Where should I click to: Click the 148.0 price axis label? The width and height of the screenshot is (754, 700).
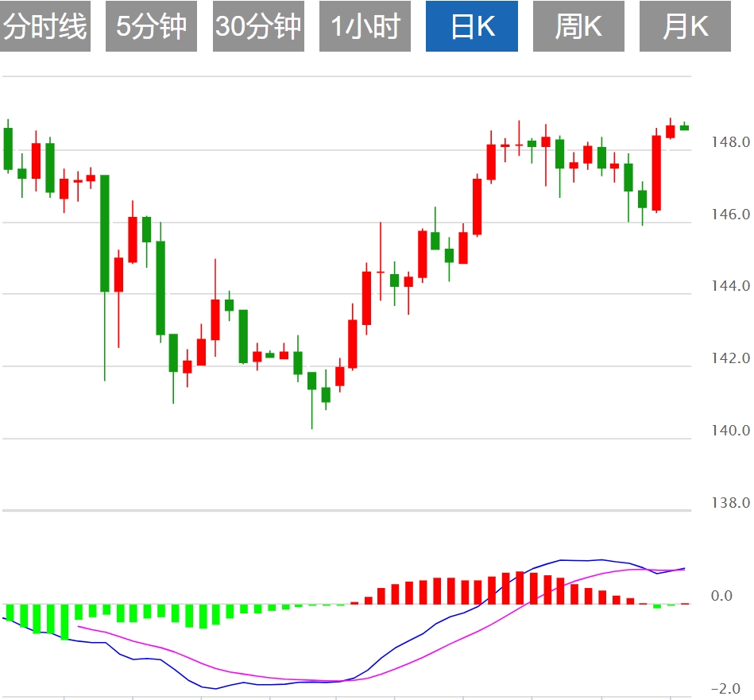pyautogui.click(x=731, y=142)
